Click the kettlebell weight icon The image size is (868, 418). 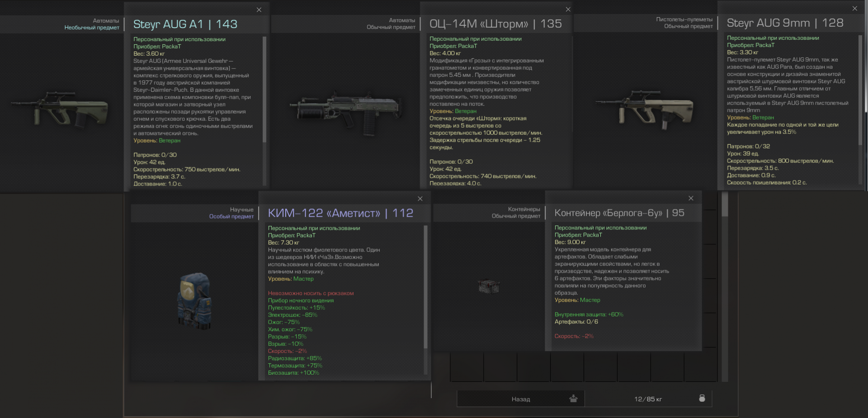tap(702, 398)
